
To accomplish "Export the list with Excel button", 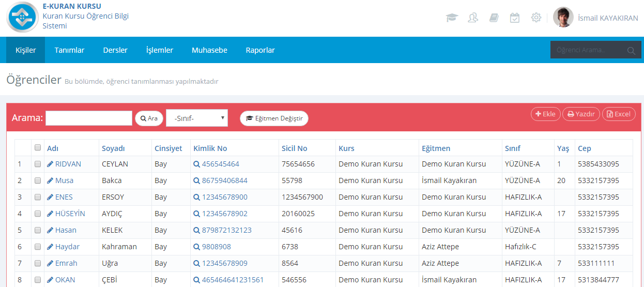I will [619, 114].
